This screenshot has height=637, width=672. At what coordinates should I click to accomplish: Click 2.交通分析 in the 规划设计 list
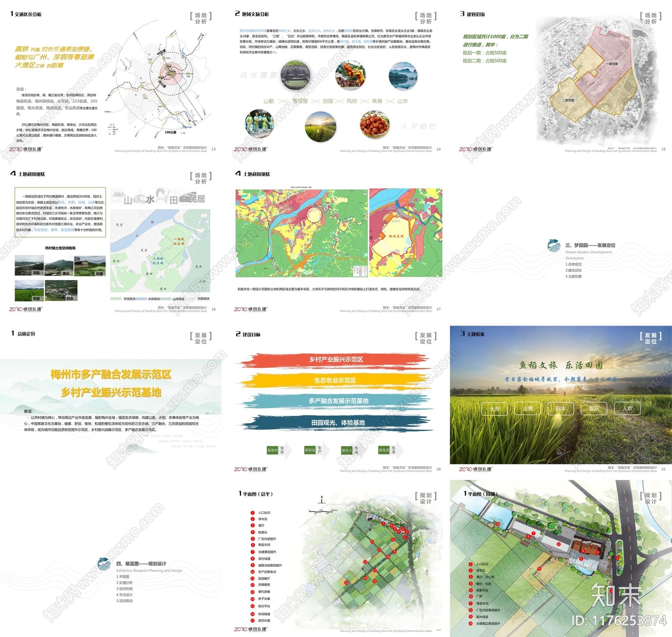coord(124,583)
